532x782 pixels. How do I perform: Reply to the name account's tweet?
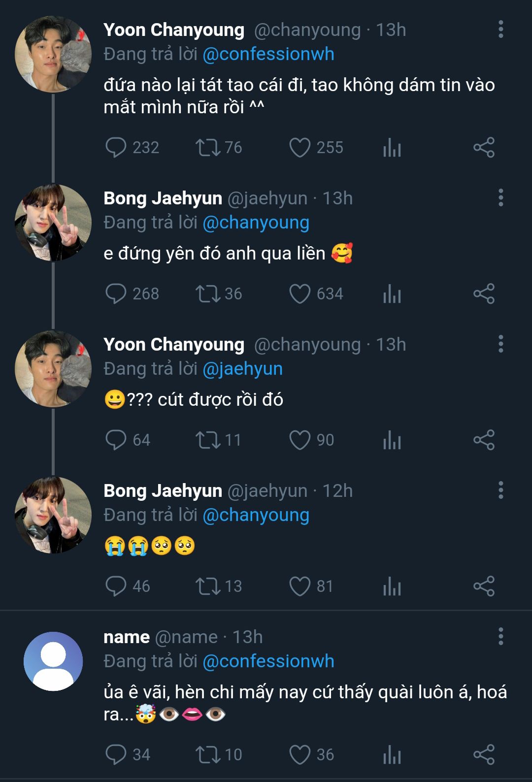coord(116,755)
